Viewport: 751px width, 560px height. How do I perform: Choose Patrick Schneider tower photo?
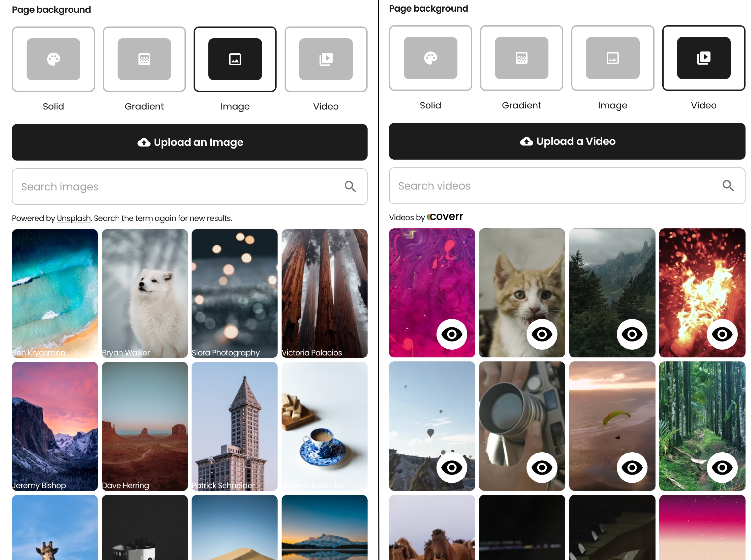click(x=235, y=427)
